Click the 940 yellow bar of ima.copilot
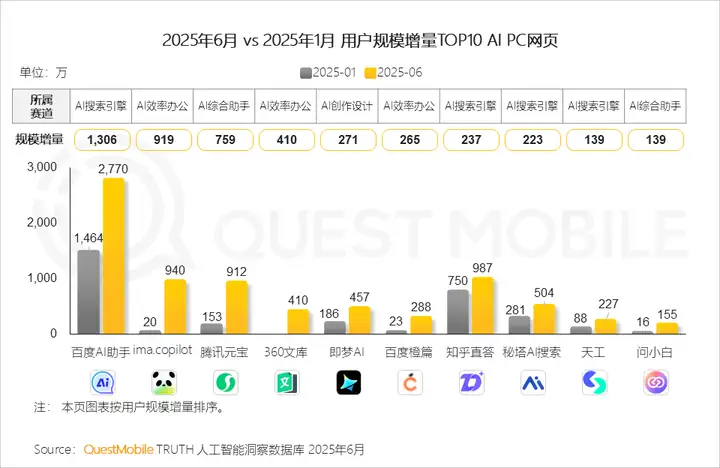 (x=175, y=307)
